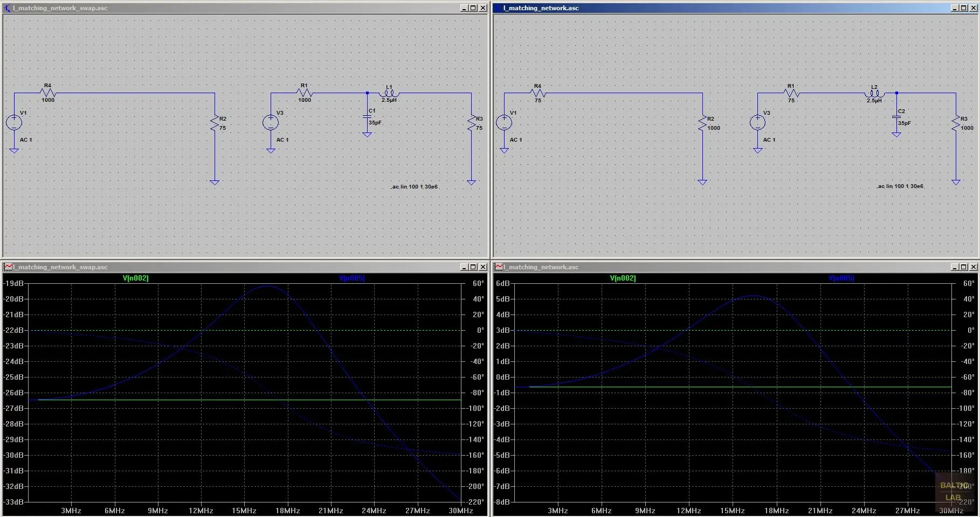Select voltage source V3 in the right schematic
The image size is (980, 517).
[x=757, y=123]
